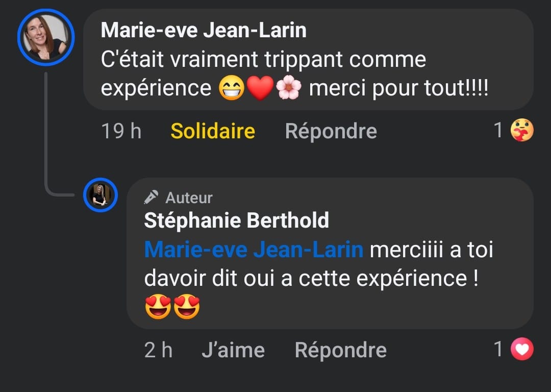551x392 pixels.
Task: Click the blue Marie-eve Jean-Larin mention
Action: [254, 250]
